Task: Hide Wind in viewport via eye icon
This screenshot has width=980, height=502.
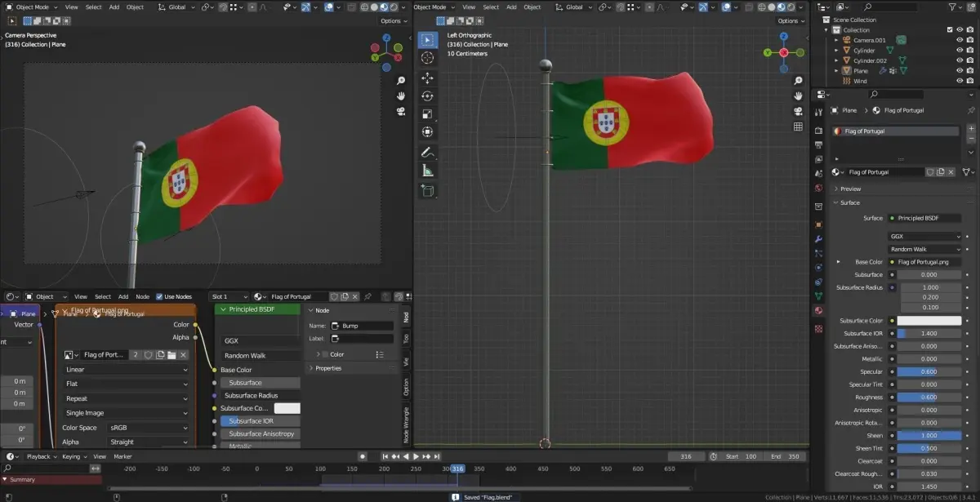Action: [960, 82]
